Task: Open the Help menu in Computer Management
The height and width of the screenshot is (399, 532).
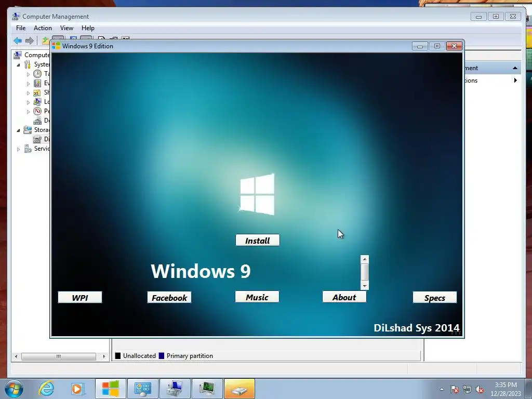Action: point(88,28)
